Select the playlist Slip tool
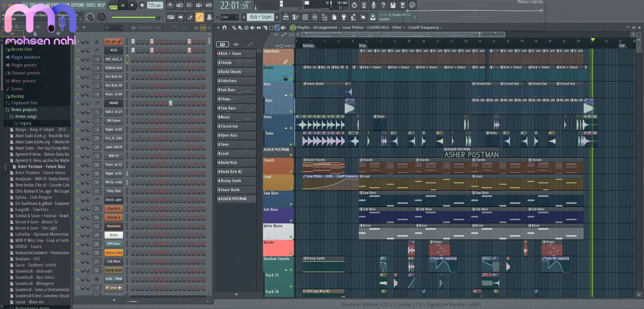 point(259,28)
